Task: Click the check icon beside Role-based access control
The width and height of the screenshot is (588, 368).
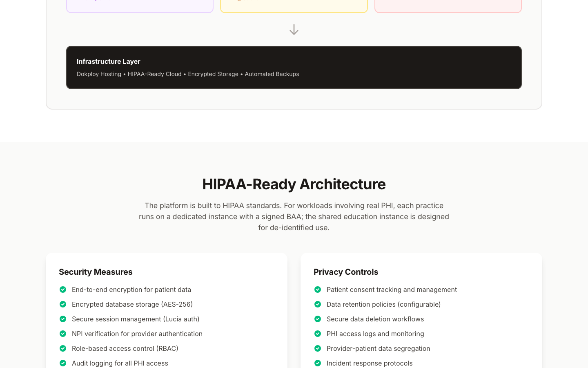Action: [63, 348]
